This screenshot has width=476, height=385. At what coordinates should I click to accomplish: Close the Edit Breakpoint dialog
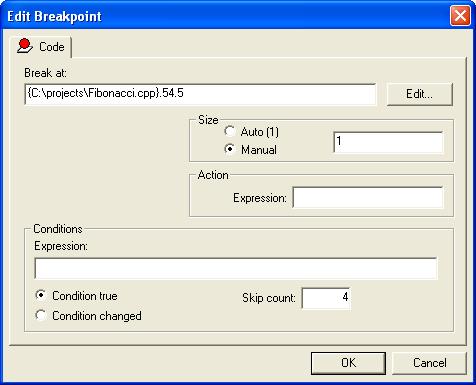[x=460, y=16]
